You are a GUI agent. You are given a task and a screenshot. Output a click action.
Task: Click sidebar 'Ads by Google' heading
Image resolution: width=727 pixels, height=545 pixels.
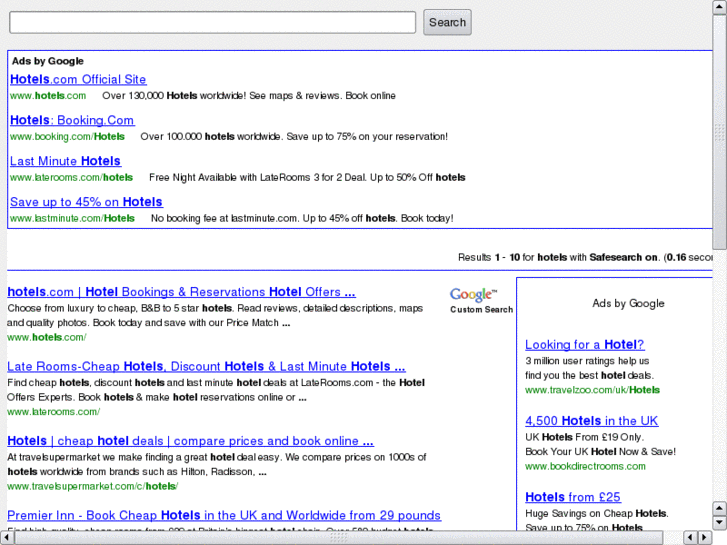click(628, 303)
